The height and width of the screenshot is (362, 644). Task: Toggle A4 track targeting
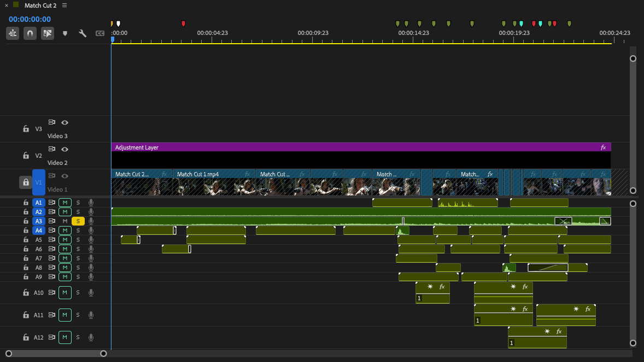39,230
